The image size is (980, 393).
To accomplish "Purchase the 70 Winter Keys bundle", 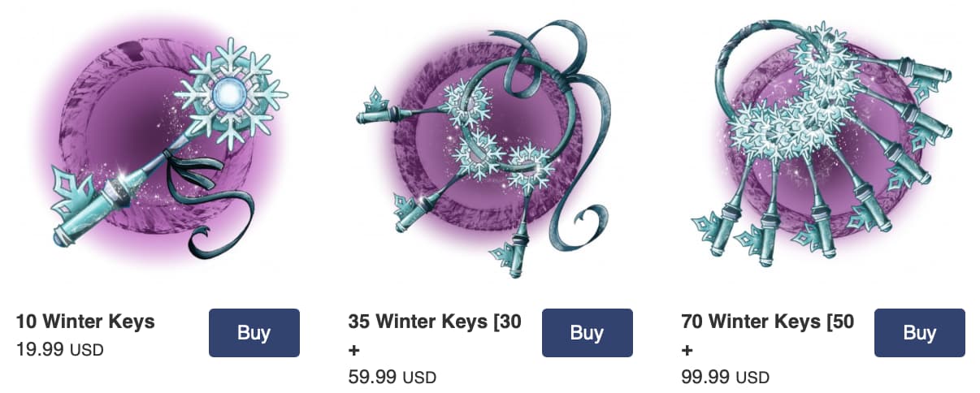I will point(919,333).
